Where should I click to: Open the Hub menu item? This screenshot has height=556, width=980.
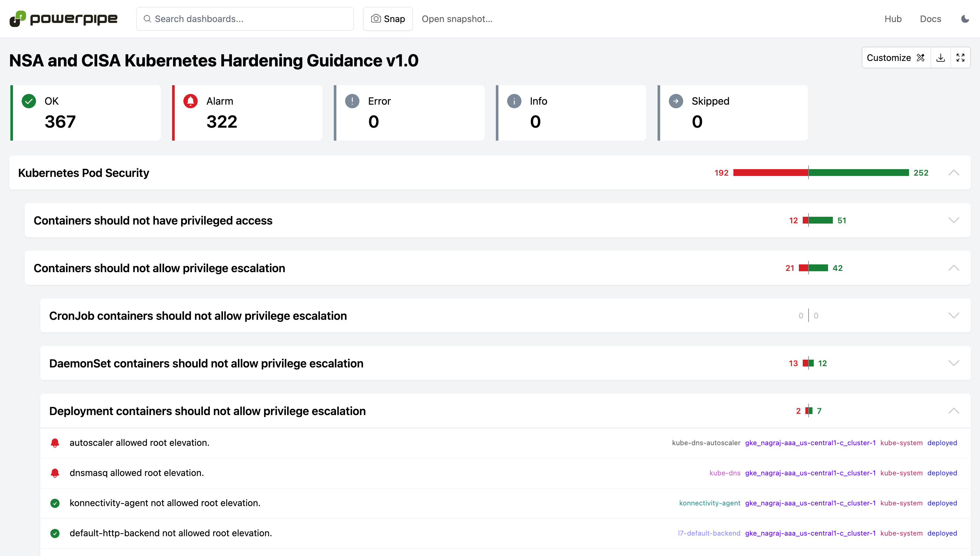893,19
